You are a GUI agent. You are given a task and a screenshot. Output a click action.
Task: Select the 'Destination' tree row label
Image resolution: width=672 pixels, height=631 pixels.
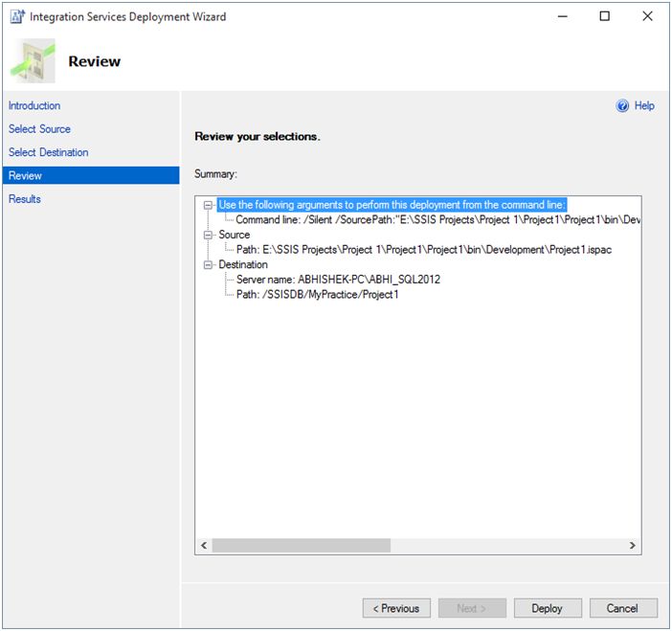(243, 265)
